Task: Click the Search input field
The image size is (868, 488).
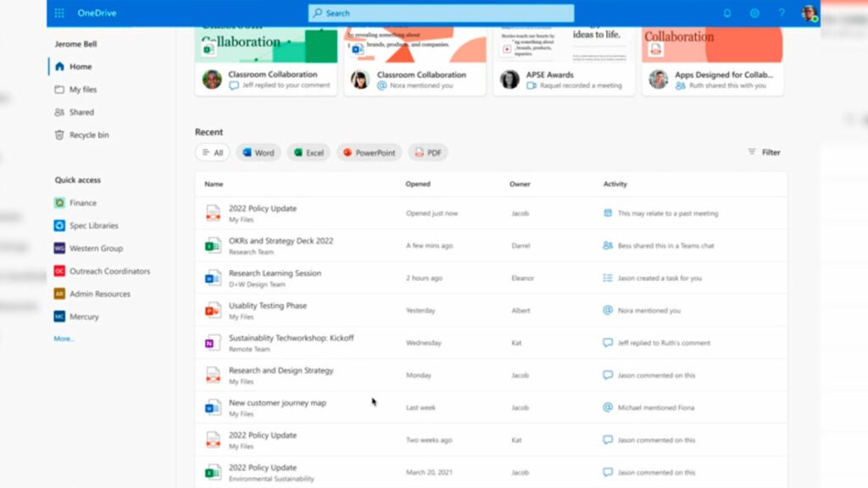Action: coord(441,13)
